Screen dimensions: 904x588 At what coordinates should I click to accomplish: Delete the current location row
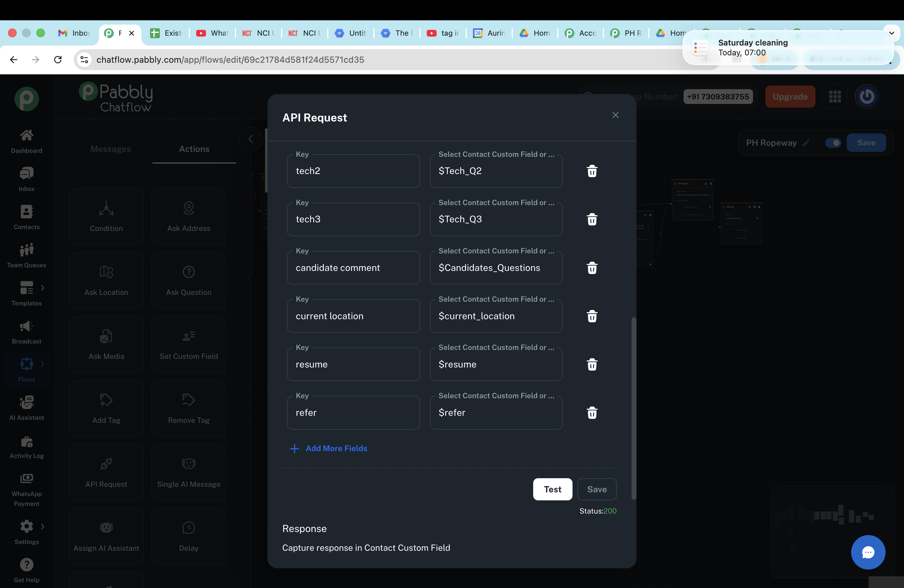(x=592, y=316)
